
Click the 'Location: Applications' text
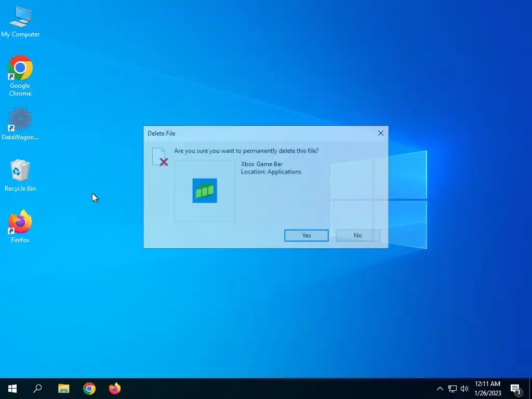[271, 171]
